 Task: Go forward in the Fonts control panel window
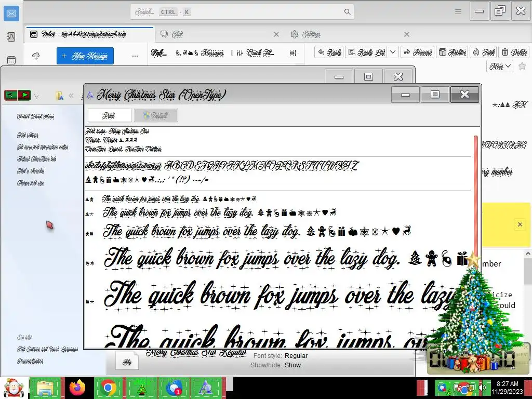(24, 96)
